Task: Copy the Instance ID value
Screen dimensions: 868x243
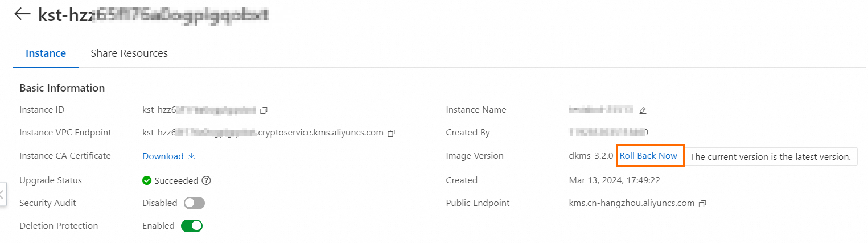Action: coord(264,110)
